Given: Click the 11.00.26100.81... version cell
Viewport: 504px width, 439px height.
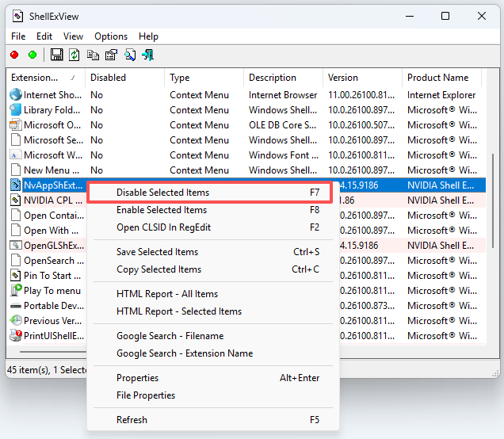Looking at the screenshot, I should (x=361, y=95).
